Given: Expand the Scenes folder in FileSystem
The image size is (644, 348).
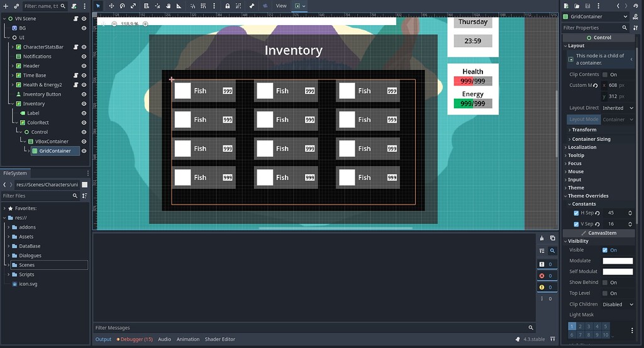Looking at the screenshot, I should (x=6, y=265).
